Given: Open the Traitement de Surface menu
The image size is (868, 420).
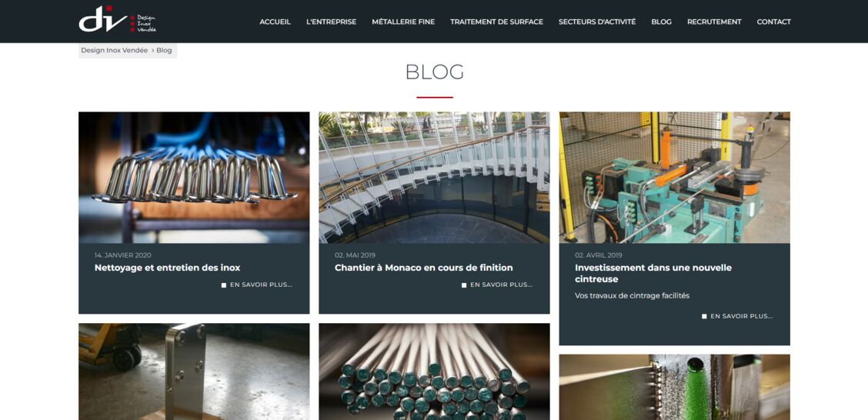Looking at the screenshot, I should pyautogui.click(x=496, y=22).
